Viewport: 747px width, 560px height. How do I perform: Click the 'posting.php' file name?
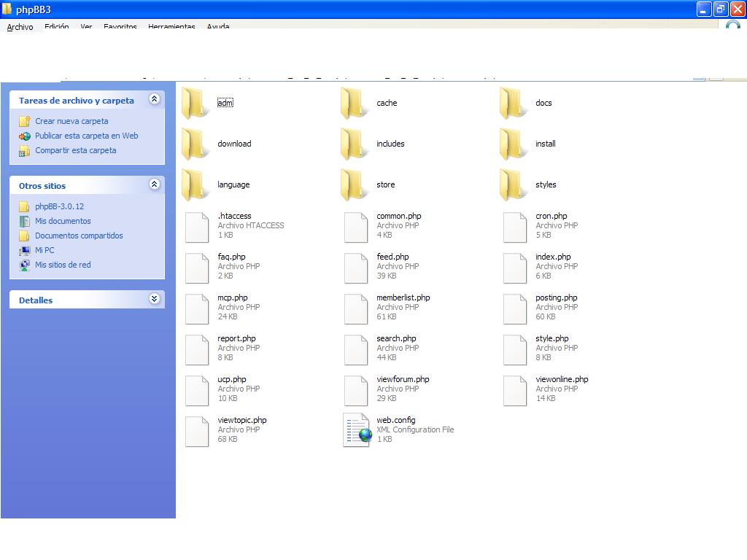pos(556,297)
